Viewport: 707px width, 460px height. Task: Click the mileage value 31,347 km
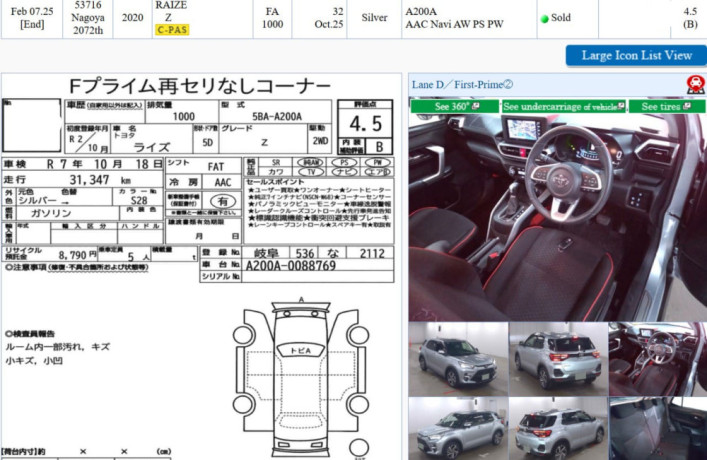tap(100, 179)
